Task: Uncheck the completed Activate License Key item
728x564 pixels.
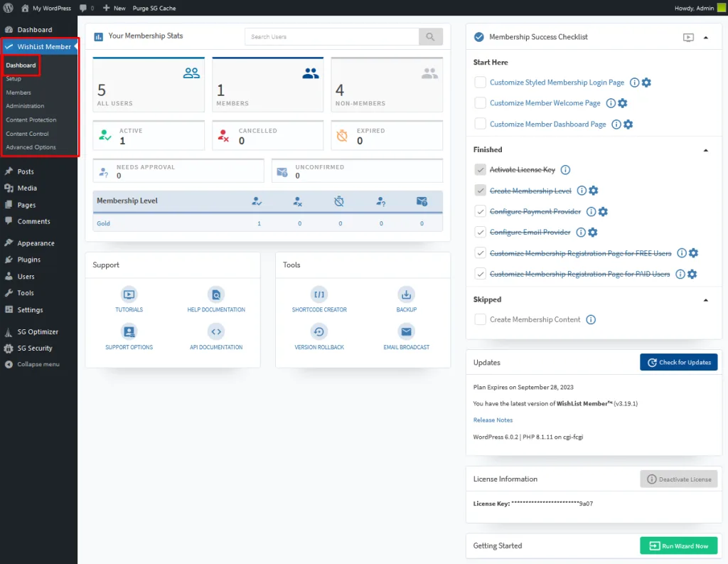Action: [480, 170]
